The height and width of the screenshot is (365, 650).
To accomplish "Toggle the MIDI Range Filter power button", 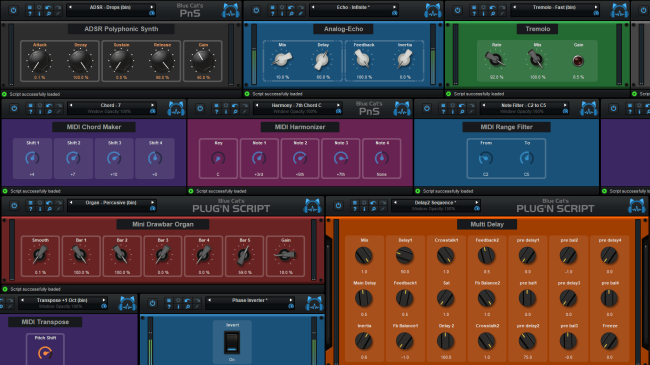I will pos(427,108).
